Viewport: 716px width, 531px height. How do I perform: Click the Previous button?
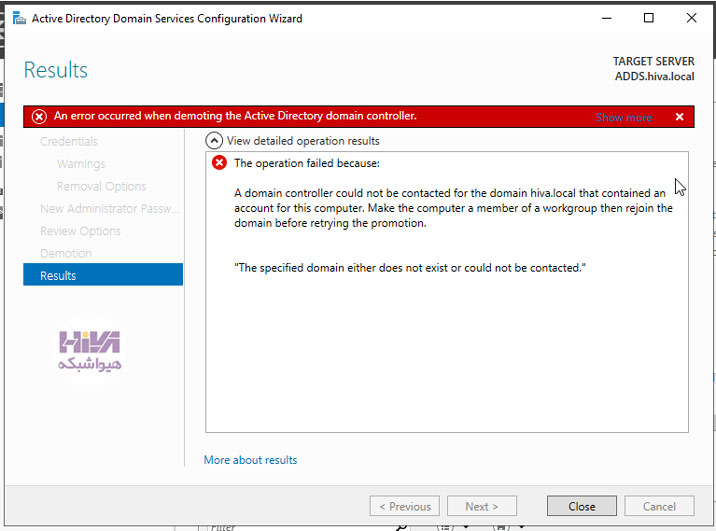(405, 506)
